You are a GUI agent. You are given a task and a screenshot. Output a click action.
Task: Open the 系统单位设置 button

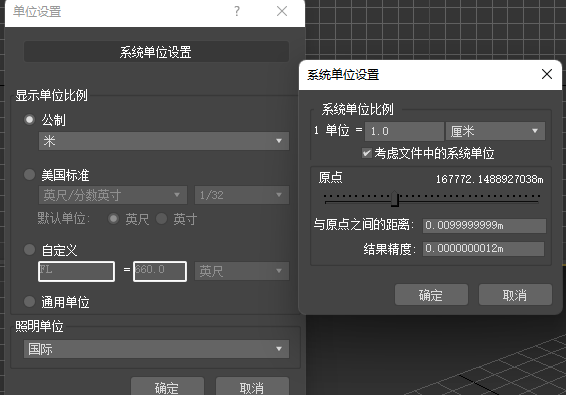pyautogui.click(x=156, y=52)
